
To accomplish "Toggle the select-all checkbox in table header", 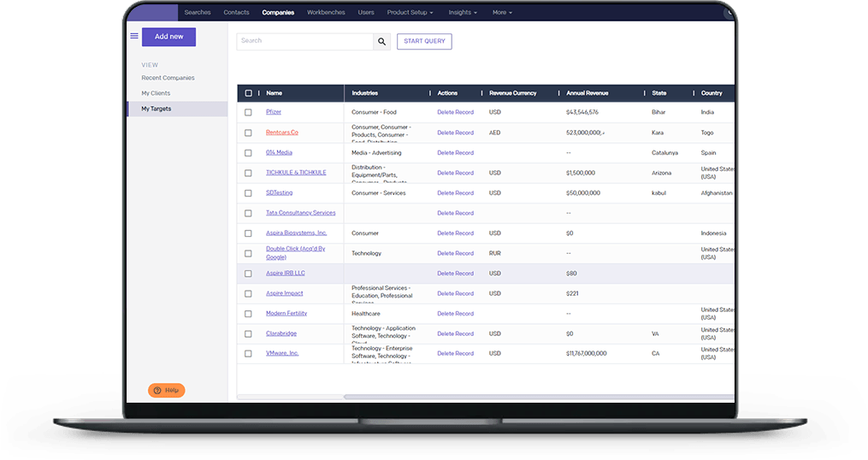I will 249,93.
